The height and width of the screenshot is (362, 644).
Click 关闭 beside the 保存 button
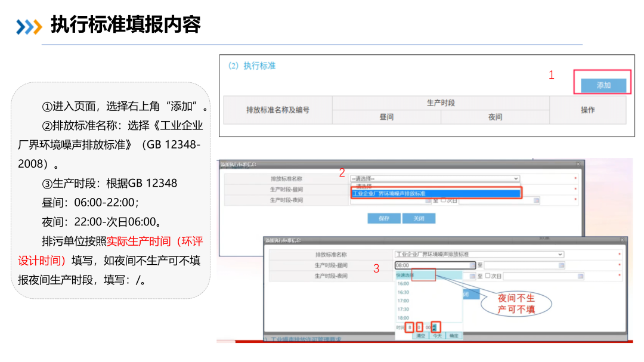(x=419, y=218)
